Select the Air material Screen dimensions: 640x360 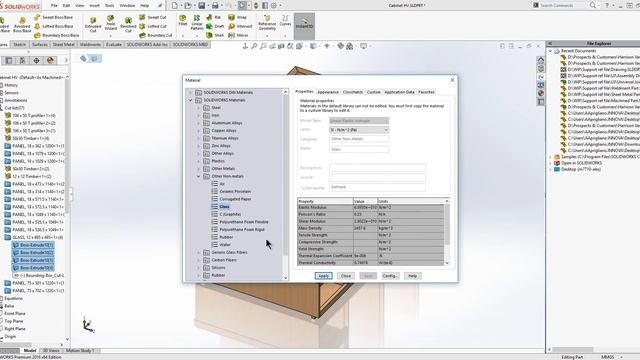coord(222,184)
